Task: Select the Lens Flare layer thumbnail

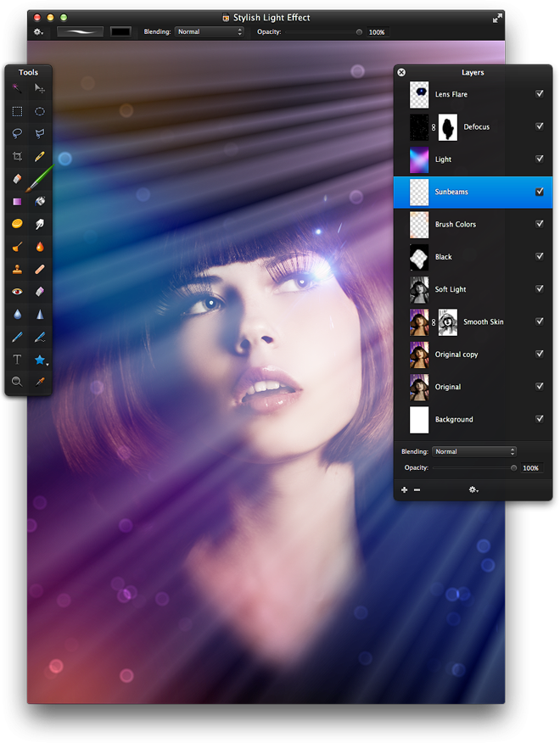Action: (419, 94)
